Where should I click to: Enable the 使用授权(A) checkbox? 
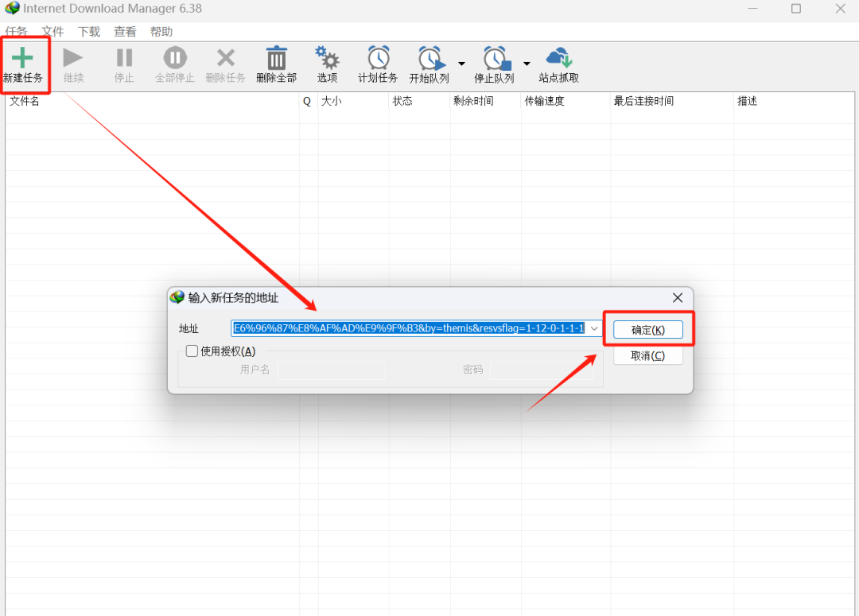tap(192, 351)
